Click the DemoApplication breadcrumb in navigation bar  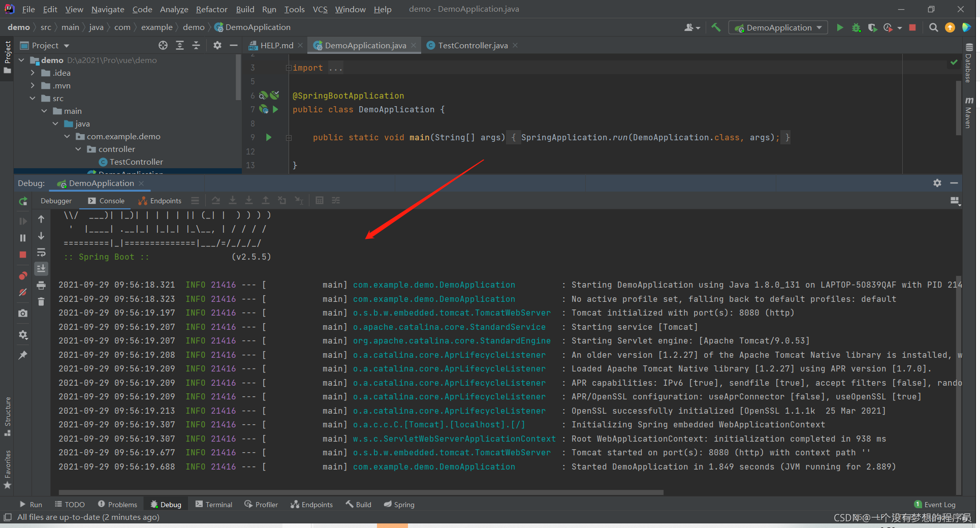[x=252, y=27]
